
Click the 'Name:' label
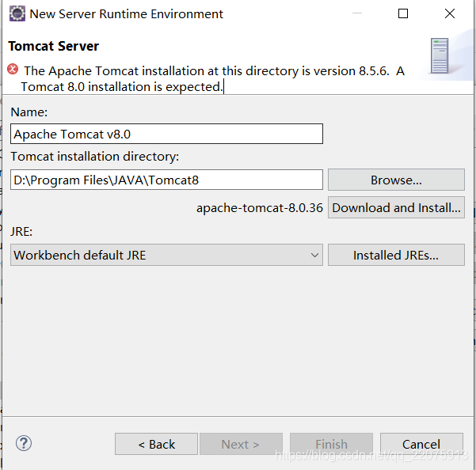(x=29, y=112)
